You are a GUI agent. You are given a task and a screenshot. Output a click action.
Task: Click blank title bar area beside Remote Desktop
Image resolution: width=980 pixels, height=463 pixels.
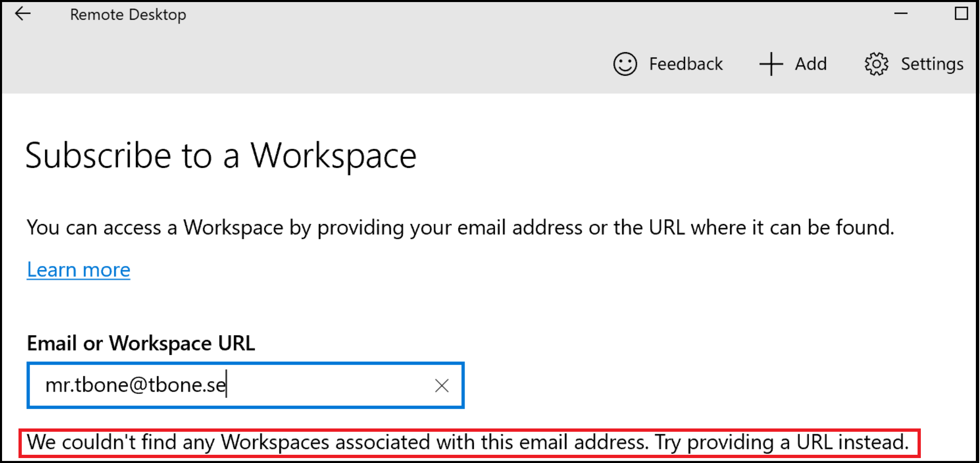tap(534, 14)
